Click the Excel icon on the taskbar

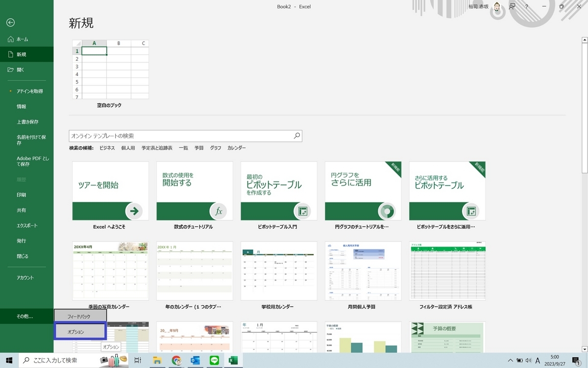click(233, 360)
